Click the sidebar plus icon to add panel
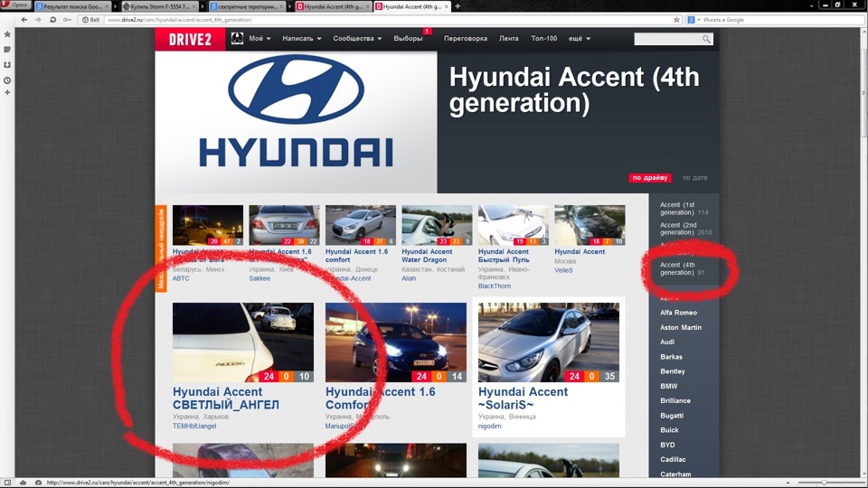Screen dimensions: 868x488 7,92
